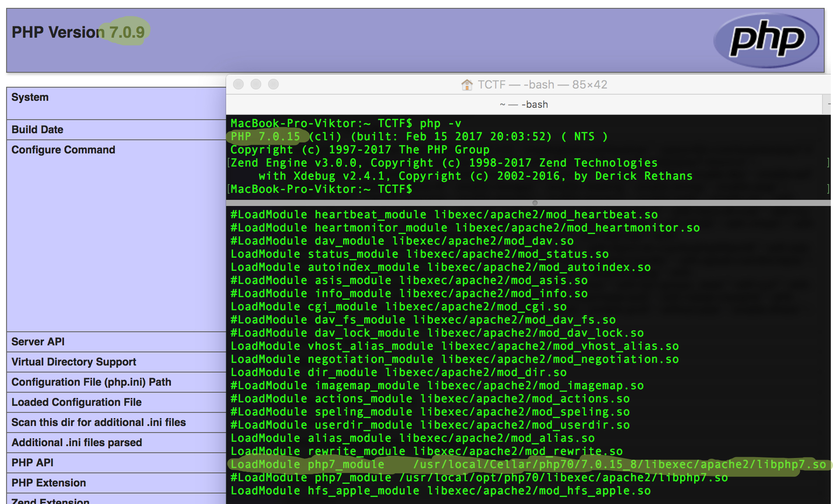Click the '#LoadModule speling_module' line
833x504 pixels.
pos(430,412)
